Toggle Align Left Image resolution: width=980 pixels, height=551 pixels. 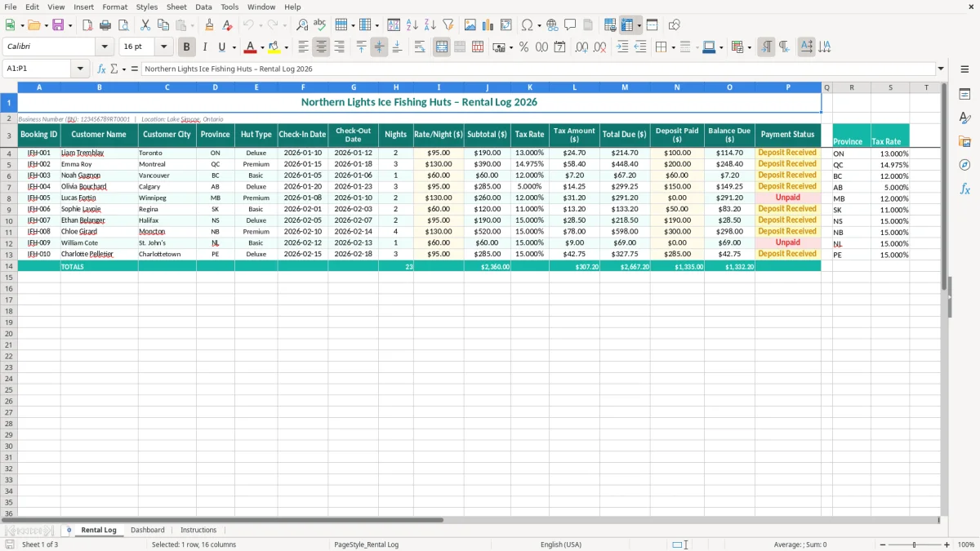pos(303,47)
